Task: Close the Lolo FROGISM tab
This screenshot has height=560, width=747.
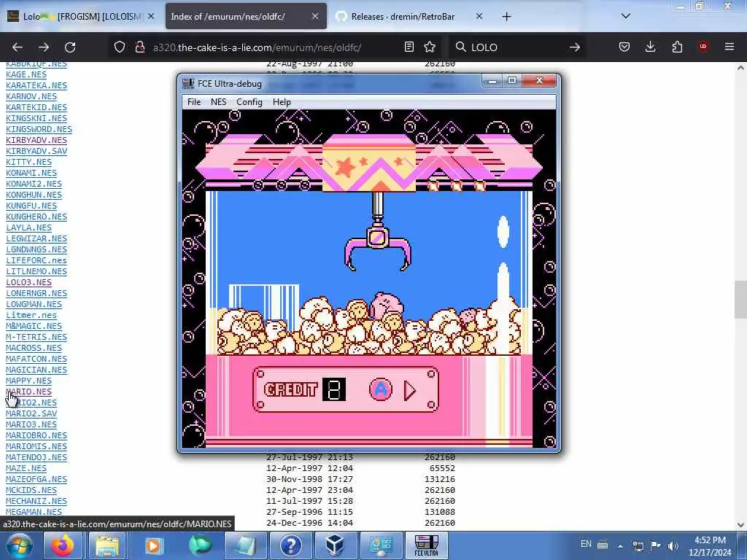Action: coord(151,16)
